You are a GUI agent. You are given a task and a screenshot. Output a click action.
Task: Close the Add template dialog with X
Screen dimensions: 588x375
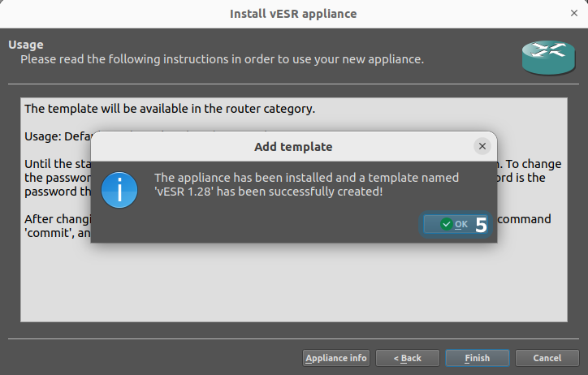click(x=482, y=146)
